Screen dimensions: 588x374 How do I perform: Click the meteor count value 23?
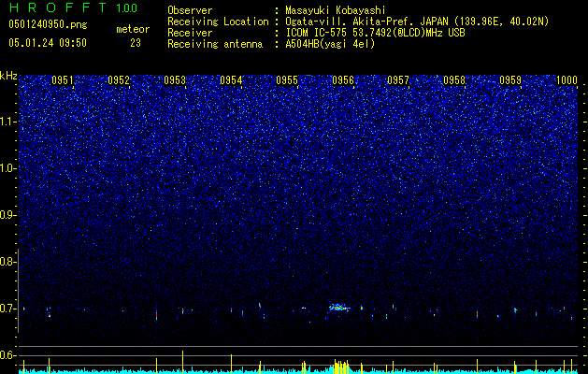tap(136, 43)
